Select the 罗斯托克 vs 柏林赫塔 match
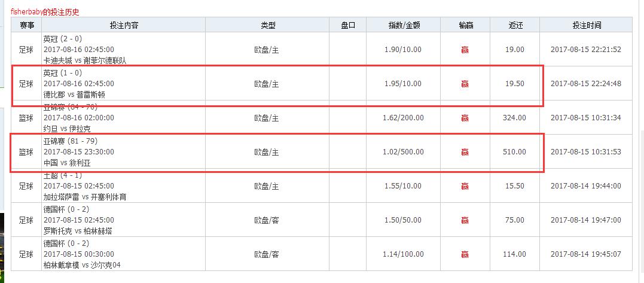This screenshot has height=283, width=644. [x=77, y=231]
